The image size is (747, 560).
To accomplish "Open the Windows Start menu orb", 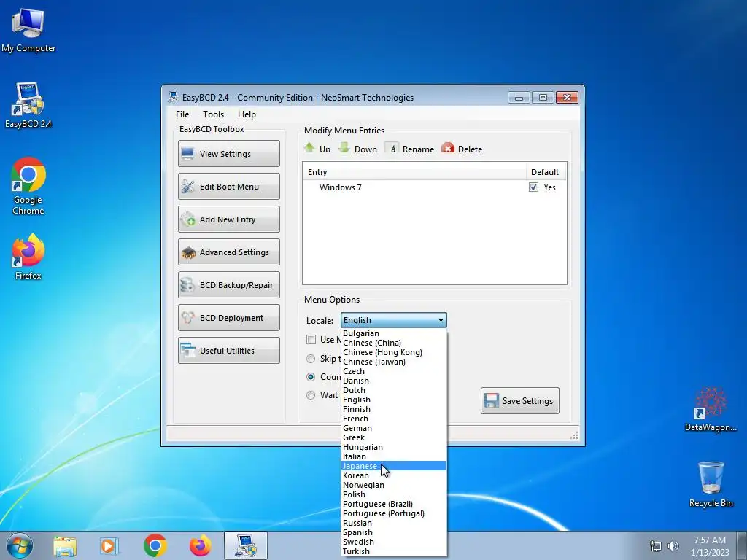I will (x=20, y=545).
